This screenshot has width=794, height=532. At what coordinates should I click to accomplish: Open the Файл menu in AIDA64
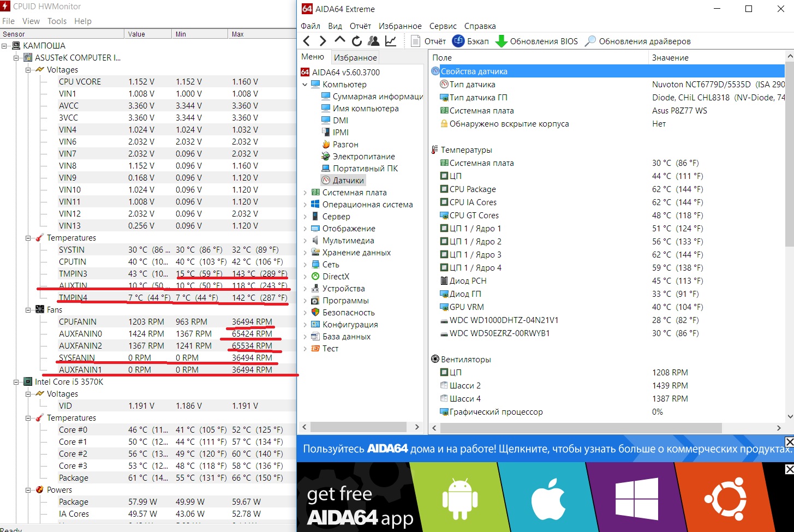coord(311,26)
